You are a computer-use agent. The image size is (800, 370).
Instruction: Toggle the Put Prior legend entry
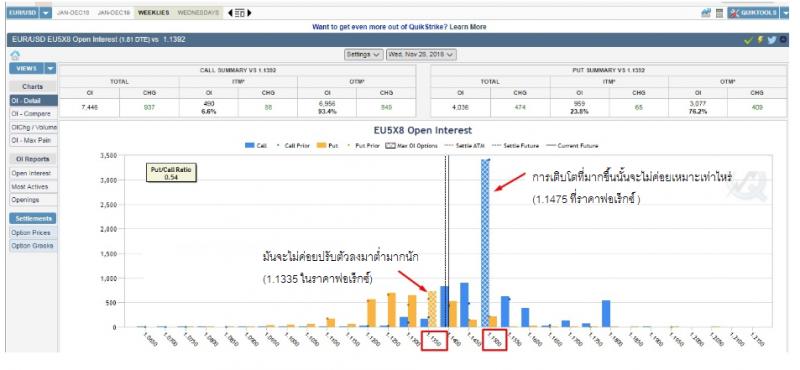(x=363, y=145)
